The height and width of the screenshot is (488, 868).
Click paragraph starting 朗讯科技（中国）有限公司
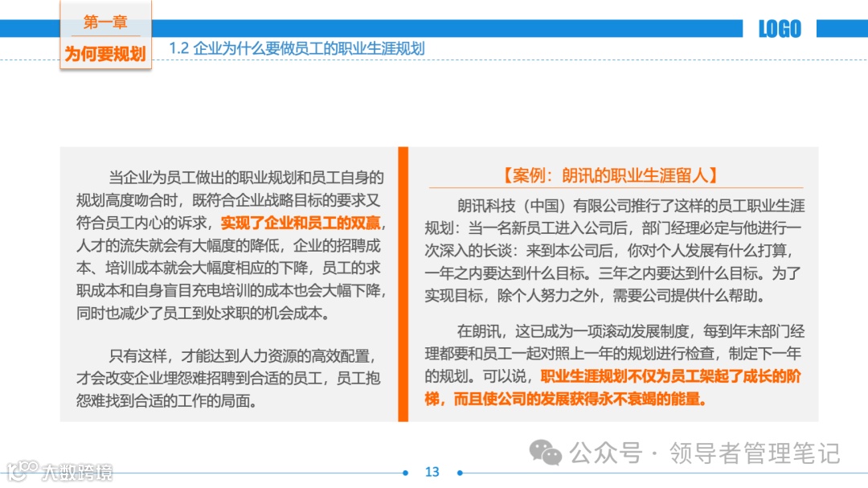(x=615, y=250)
